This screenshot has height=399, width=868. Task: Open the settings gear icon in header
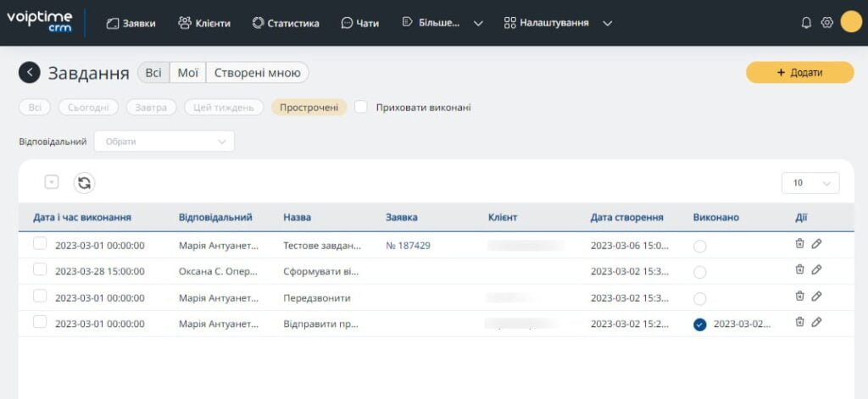tap(827, 23)
